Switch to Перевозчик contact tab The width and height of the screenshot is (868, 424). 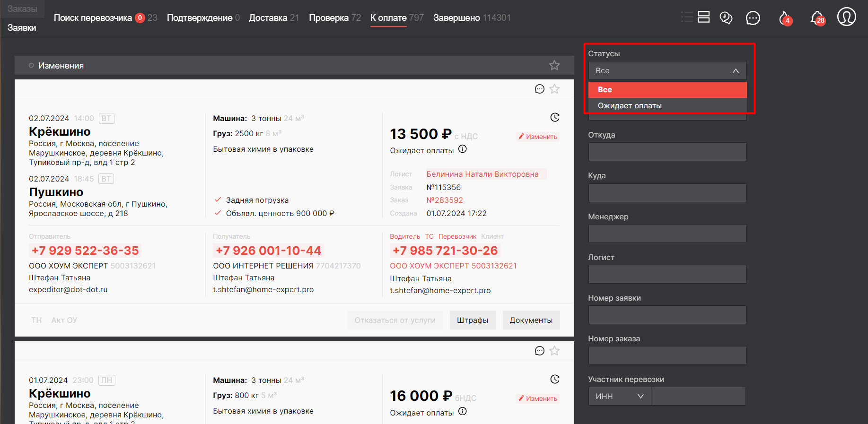click(x=457, y=236)
